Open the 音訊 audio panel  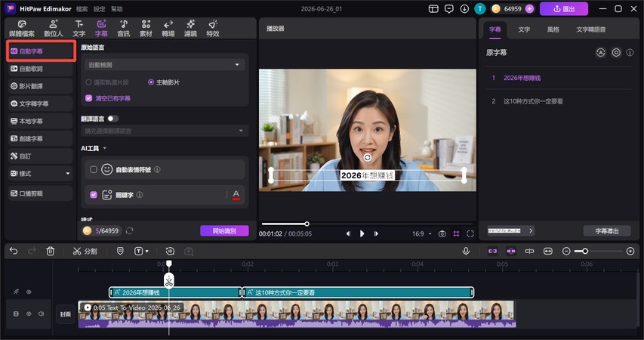(x=123, y=29)
